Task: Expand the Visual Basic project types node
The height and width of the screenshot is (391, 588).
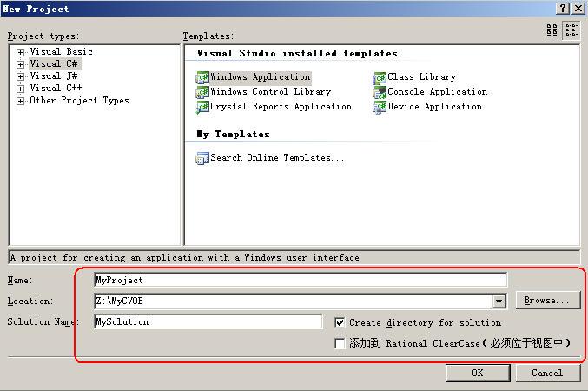Action: (x=20, y=52)
